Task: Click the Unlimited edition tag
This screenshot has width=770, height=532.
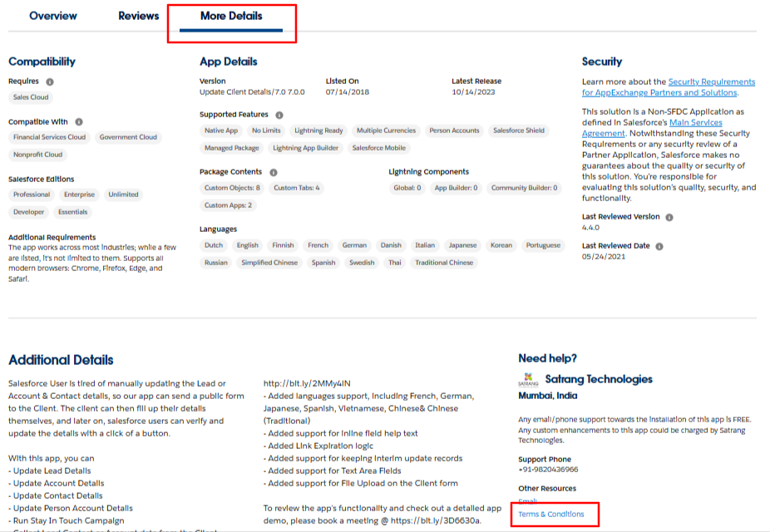Action: pos(123,195)
